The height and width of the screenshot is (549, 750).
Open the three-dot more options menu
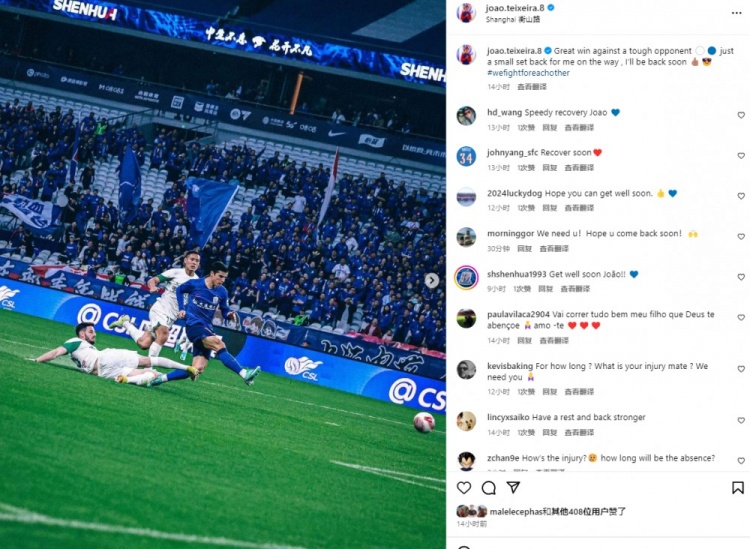pyautogui.click(x=736, y=13)
